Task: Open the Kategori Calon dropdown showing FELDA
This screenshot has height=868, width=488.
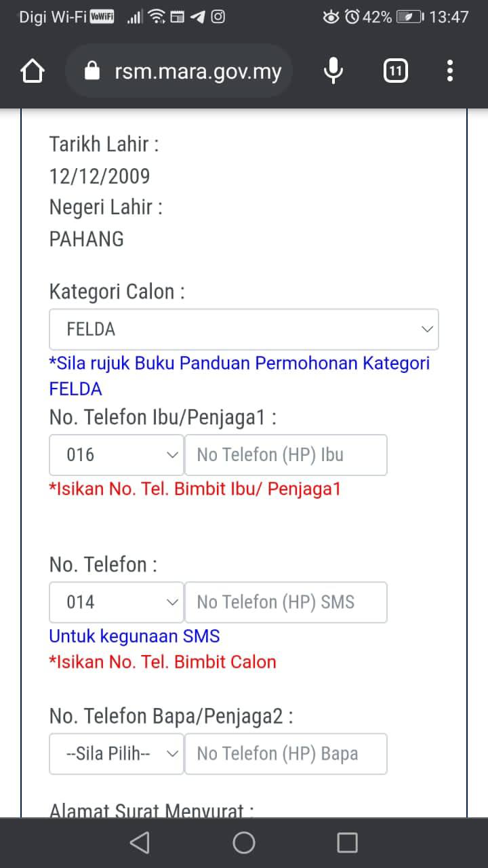Action: coord(244,330)
